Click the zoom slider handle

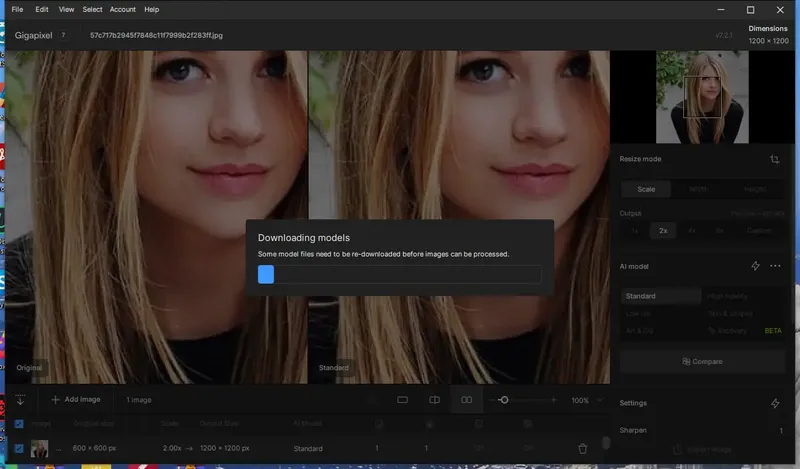click(x=504, y=400)
